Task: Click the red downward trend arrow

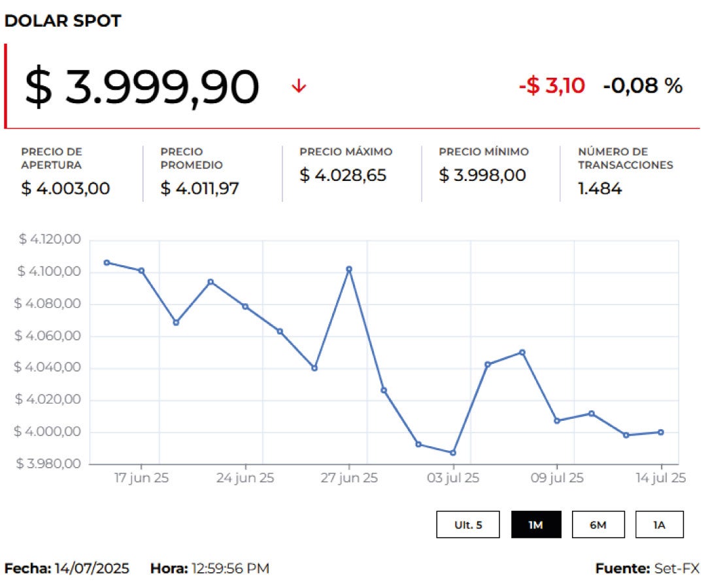Action: tap(299, 86)
